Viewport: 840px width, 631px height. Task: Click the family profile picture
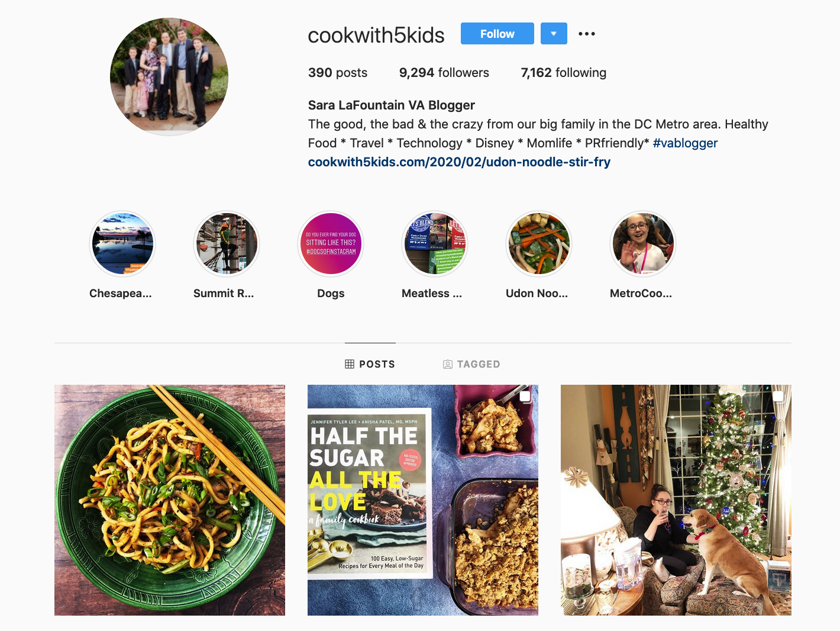[169, 77]
